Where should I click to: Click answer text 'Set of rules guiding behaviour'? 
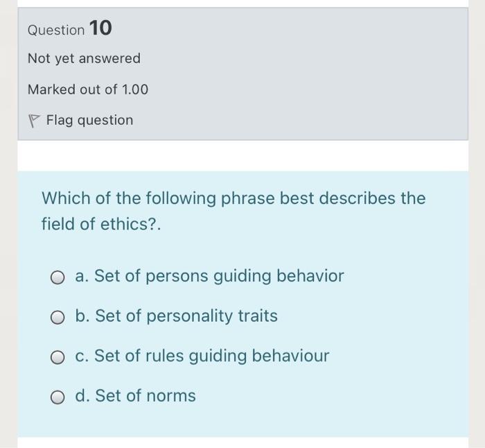(x=211, y=356)
